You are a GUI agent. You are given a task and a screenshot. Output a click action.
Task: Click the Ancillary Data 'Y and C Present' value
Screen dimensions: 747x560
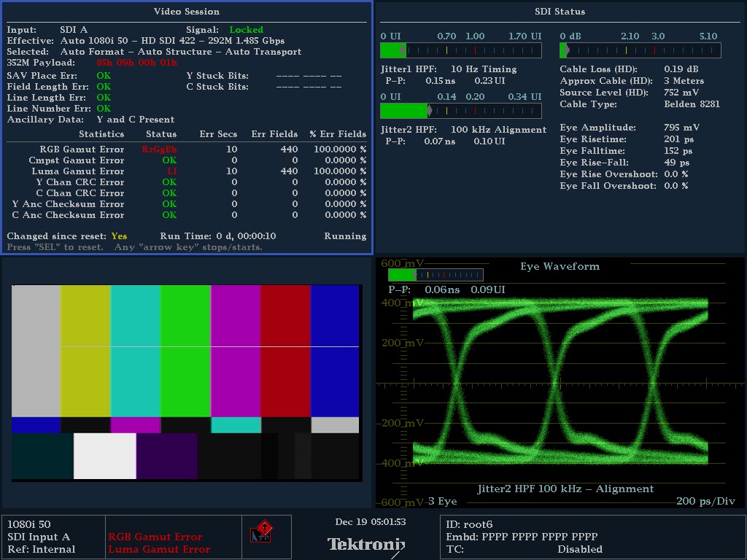pyautogui.click(x=135, y=120)
